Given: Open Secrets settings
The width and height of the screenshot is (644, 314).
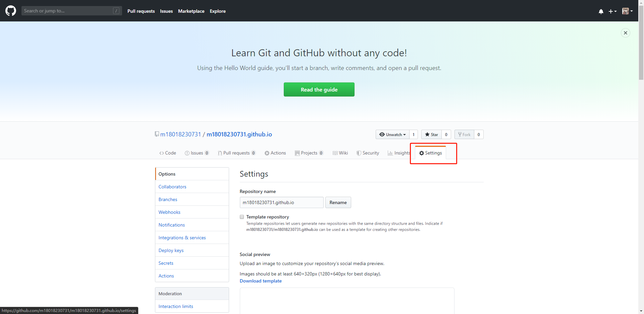Looking at the screenshot, I should pos(192,263).
